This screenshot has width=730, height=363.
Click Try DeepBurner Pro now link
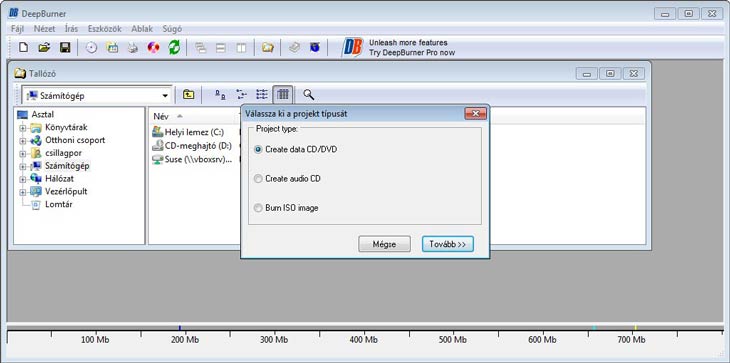coord(412,53)
